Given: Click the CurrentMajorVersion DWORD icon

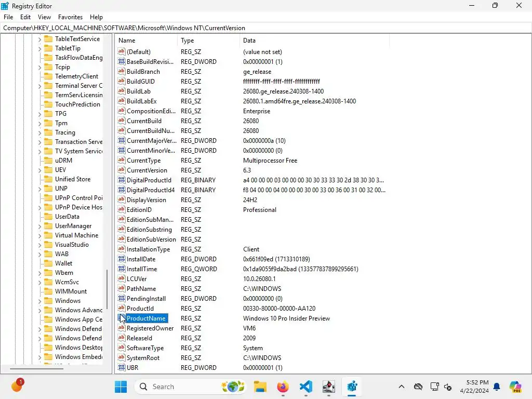Looking at the screenshot, I should coord(122,140).
